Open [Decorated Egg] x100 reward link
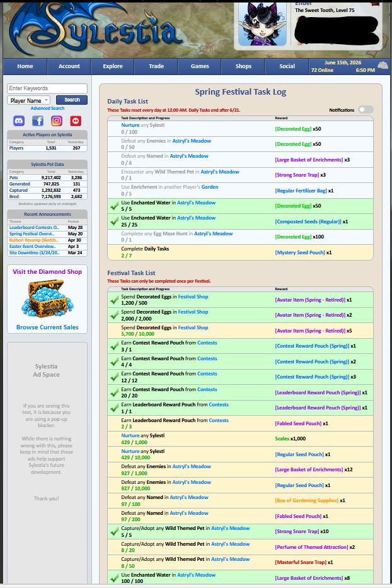This screenshot has height=588, width=392. click(293, 237)
